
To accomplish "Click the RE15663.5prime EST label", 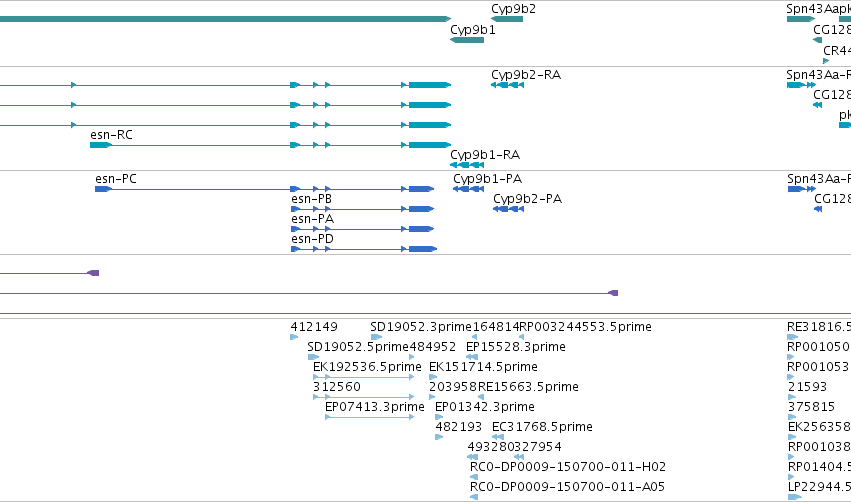I will 528,387.
